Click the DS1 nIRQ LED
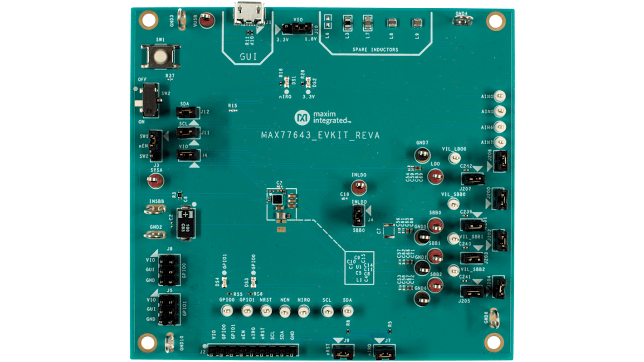 (286, 82)
